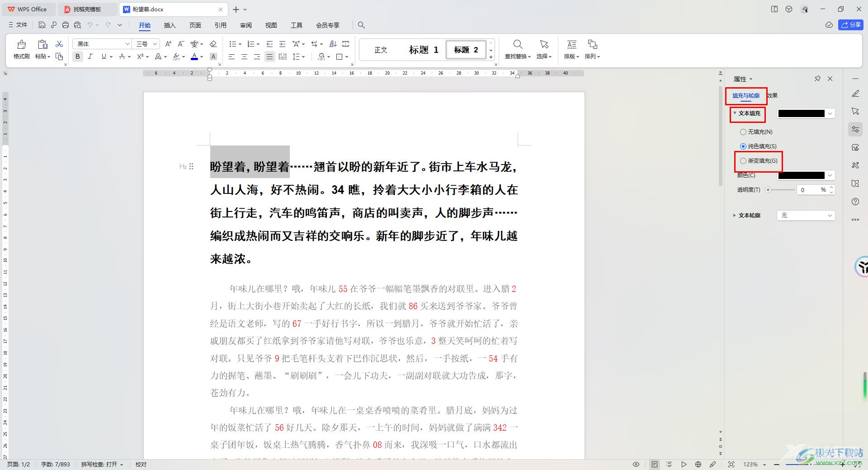Open the 文本轮廓 outline dropdown
The image size is (868, 470).
pos(806,216)
